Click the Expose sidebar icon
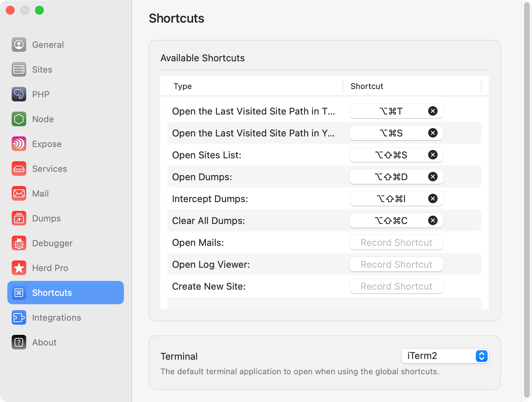This screenshot has width=532, height=402. [19, 144]
